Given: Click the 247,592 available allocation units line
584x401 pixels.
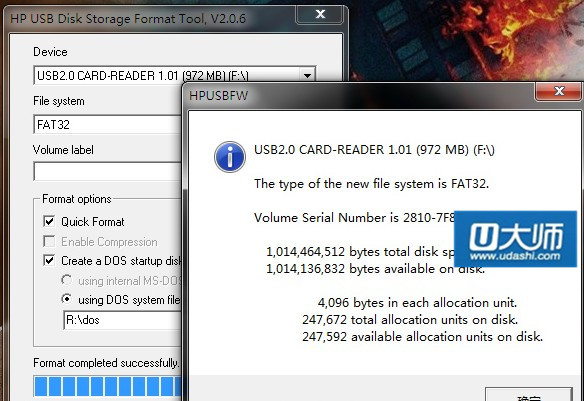Looking at the screenshot, I should click(x=422, y=337).
